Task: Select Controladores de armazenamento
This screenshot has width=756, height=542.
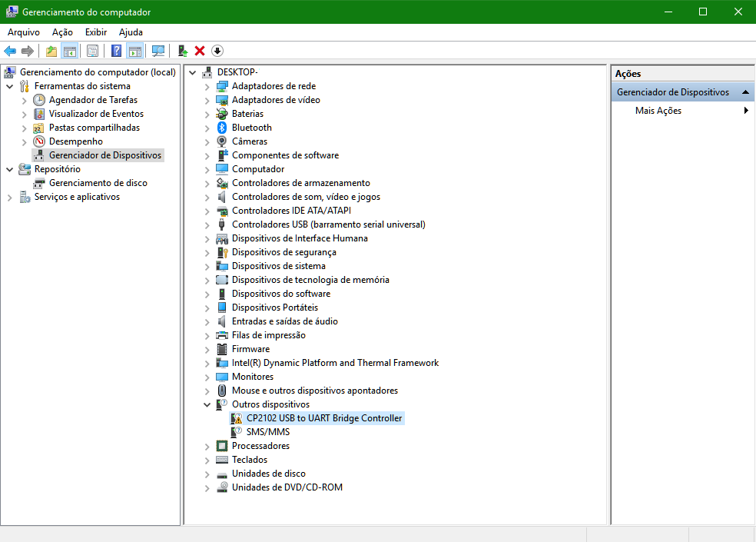Action: [301, 183]
